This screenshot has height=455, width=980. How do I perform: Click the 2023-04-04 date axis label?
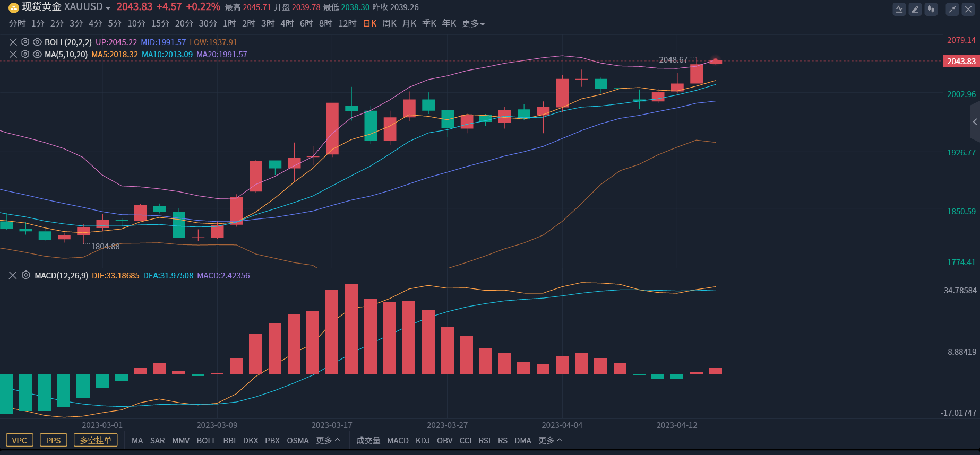point(562,425)
